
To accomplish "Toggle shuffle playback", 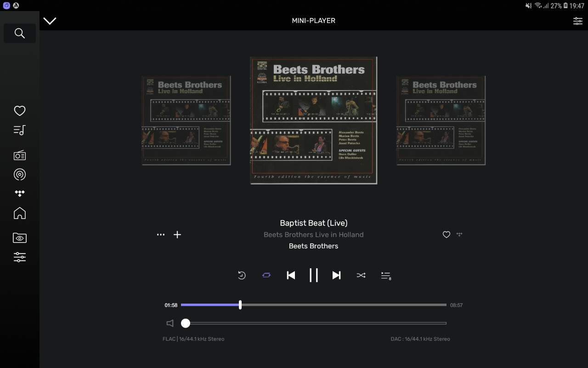I will (361, 275).
